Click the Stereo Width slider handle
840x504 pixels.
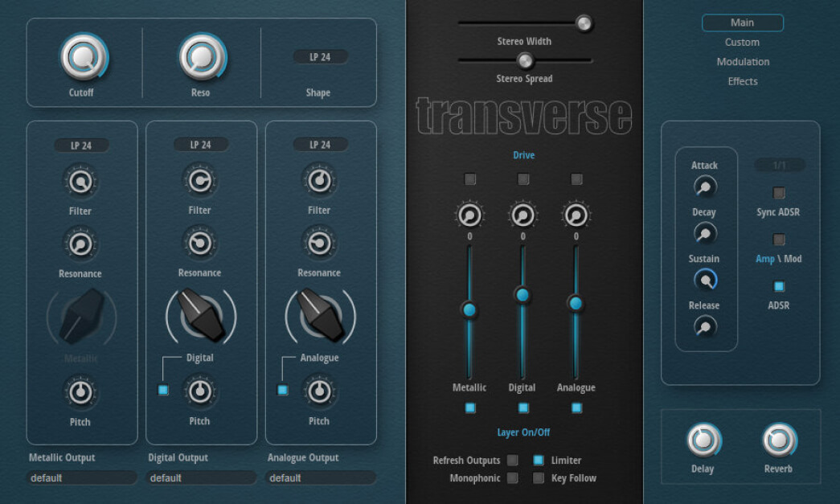[584, 23]
